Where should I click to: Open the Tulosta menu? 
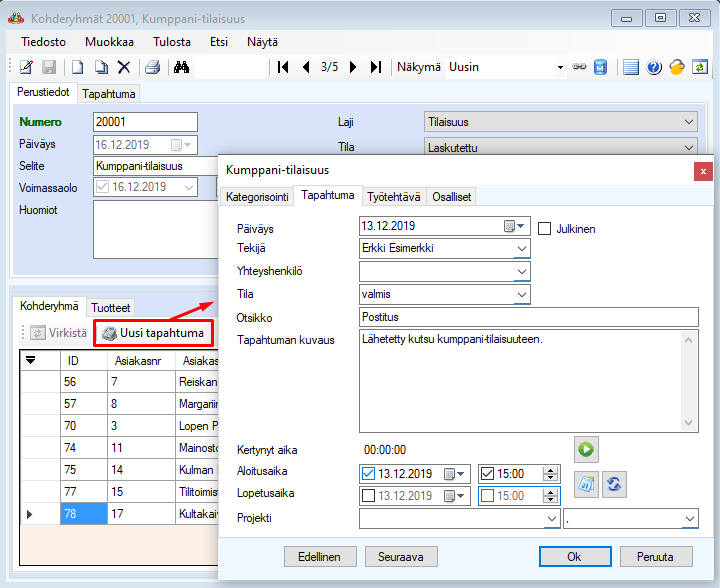tap(172, 42)
